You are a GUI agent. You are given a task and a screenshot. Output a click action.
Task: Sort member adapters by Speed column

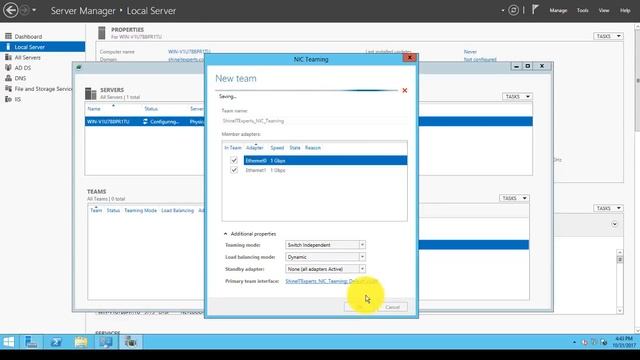[277, 148]
